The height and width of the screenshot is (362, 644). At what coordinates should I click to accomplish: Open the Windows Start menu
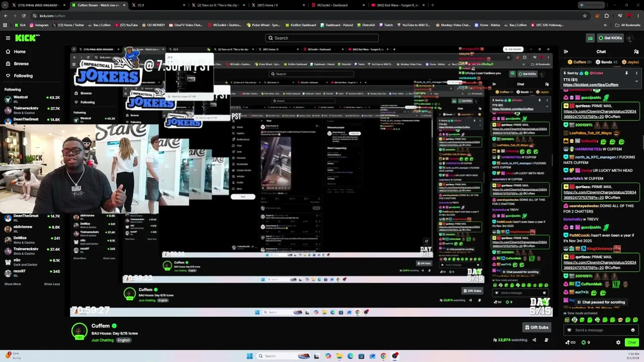pos(249,356)
